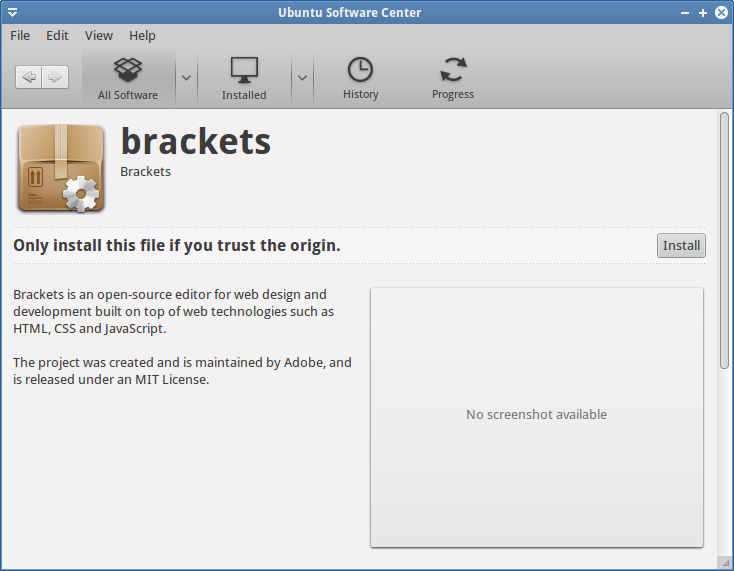Minimize the Ubuntu Software Center window
Image resolution: width=734 pixels, height=571 pixels.
(685, 13)
